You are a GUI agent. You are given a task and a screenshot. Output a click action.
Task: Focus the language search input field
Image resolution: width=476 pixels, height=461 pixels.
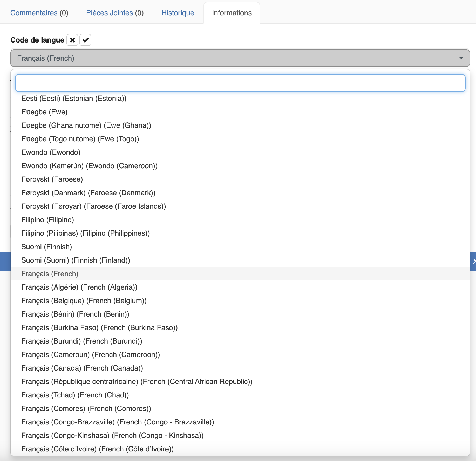(x=240, y=83)
